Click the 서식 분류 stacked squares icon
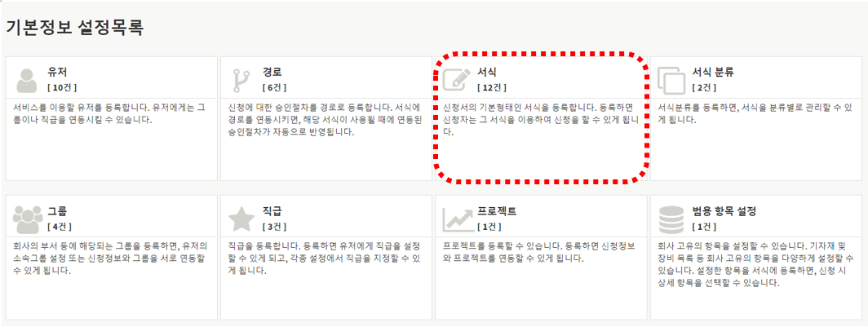The image size is (868, 327). tap(671, 80)
